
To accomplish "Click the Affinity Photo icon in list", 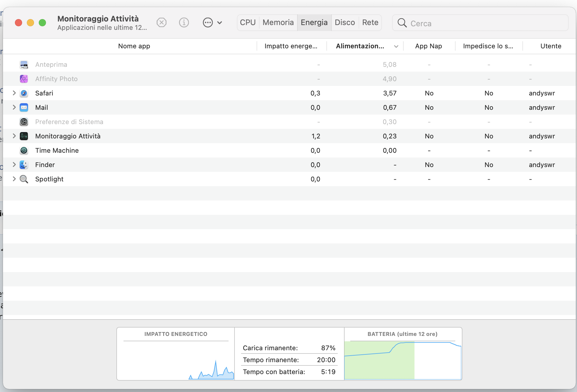I will click(x=24, y=79).
